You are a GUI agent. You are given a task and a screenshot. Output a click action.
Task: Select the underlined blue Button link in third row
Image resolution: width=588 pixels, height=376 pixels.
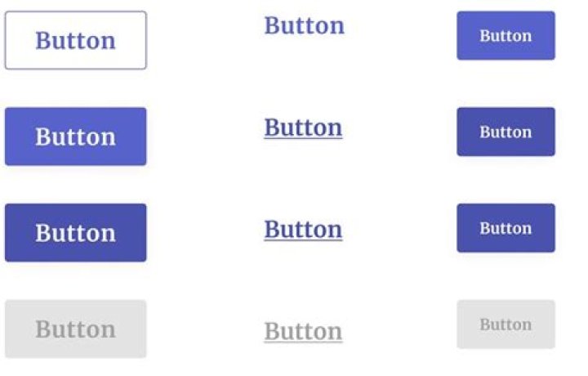click(303, 229)
